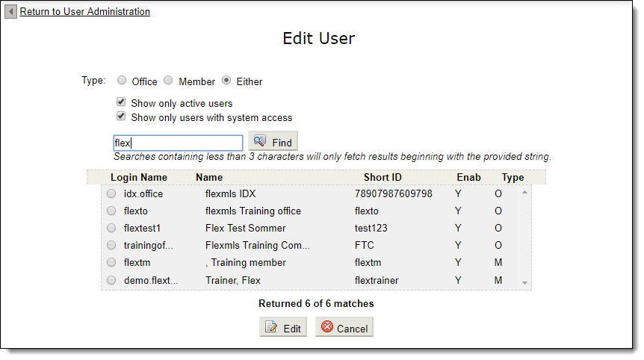Screen dimensions: 644x360
Task: Click the name 'flexmls Training office'
Action: coord(253,211)
